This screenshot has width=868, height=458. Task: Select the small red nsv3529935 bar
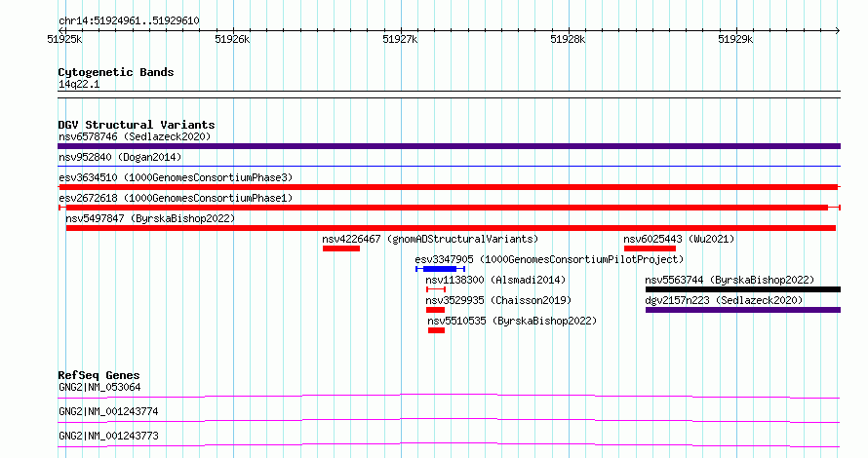tap(435, 310)
